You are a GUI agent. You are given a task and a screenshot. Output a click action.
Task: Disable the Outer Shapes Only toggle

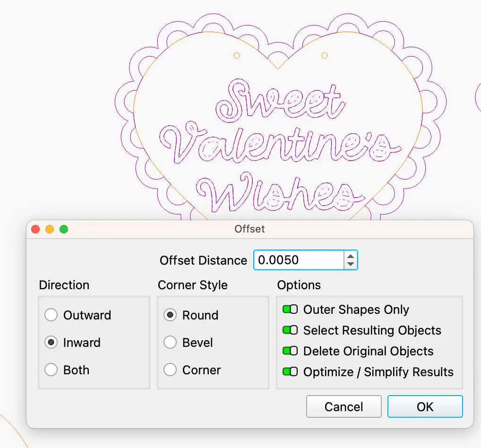[x=290, y=310]
